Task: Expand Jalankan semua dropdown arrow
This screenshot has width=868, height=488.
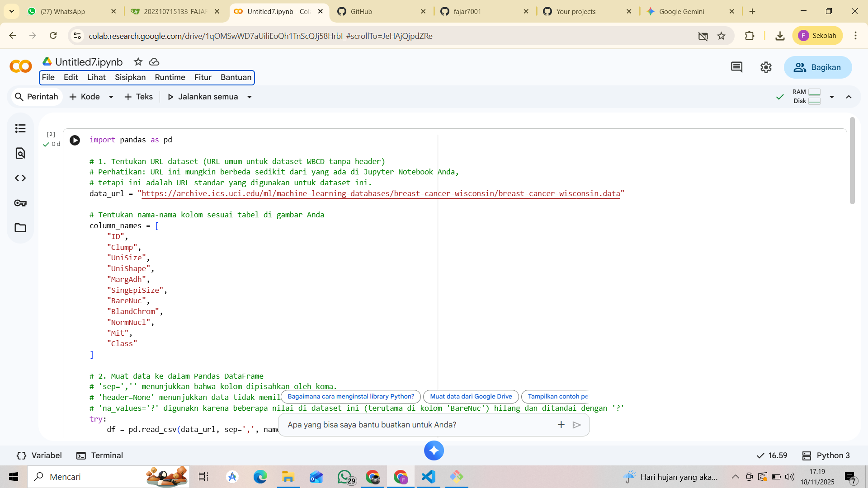Action: 250,97
